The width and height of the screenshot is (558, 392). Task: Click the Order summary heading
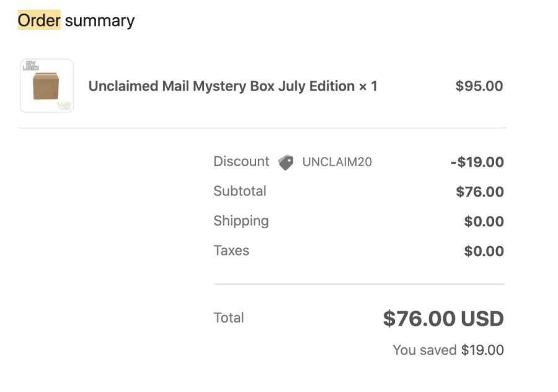(x=76, y=20)
